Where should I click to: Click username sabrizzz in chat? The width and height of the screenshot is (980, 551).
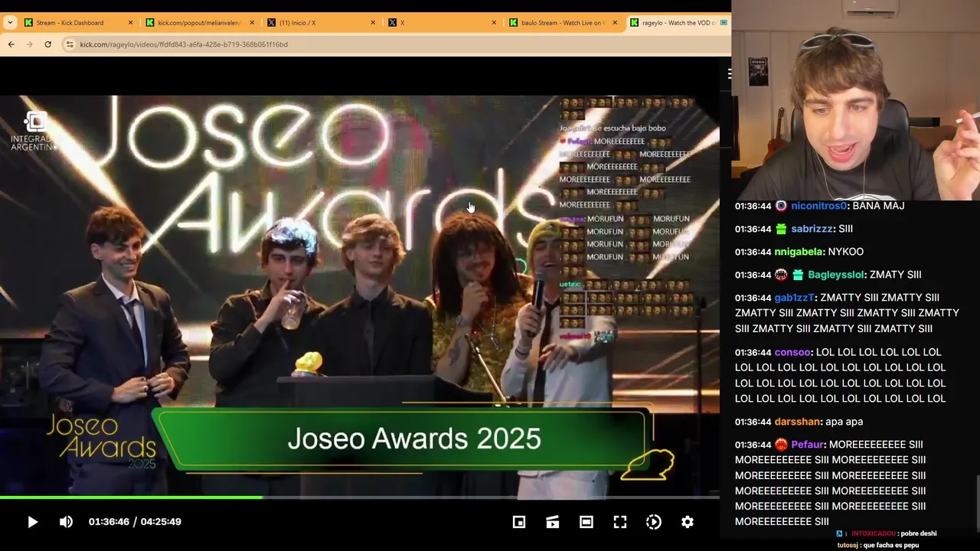(x=812, y=229)
